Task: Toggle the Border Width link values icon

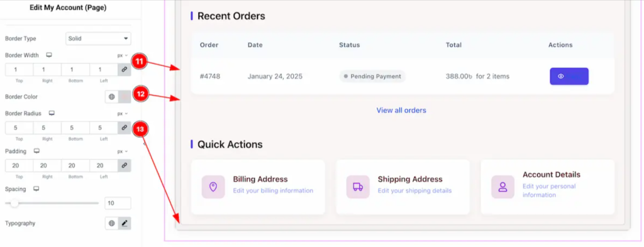Action: click(x=124, y=70)
